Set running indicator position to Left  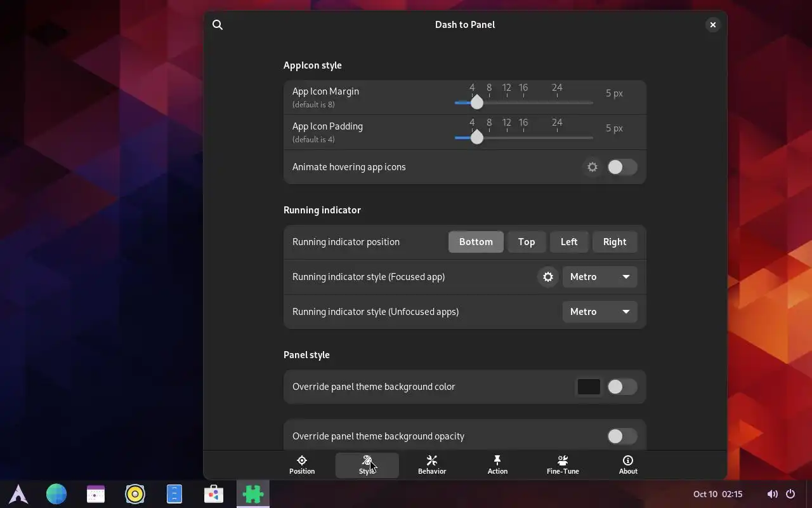pos(569,242)
